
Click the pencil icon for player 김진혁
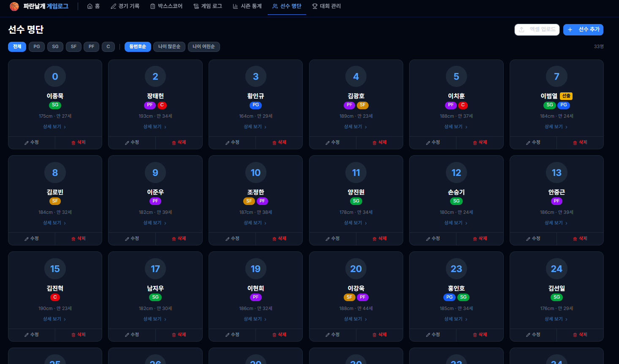[27, 335]
